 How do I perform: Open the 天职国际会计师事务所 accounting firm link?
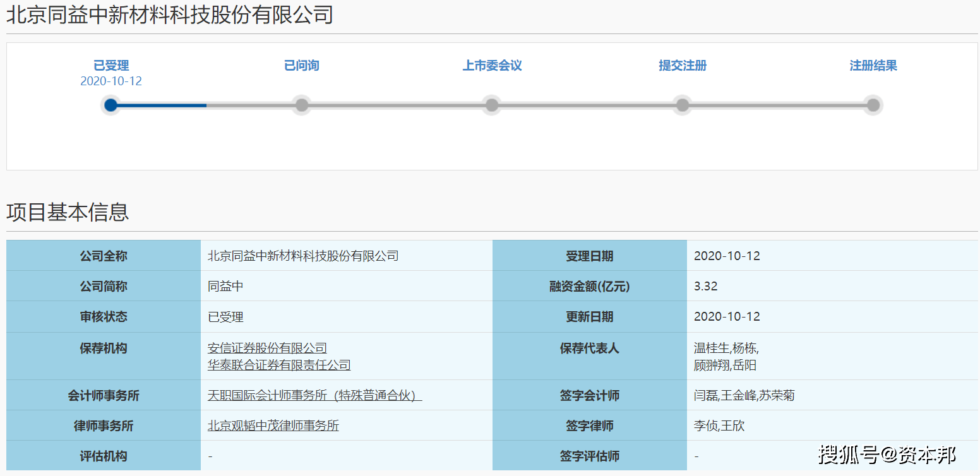coord(314,396)
